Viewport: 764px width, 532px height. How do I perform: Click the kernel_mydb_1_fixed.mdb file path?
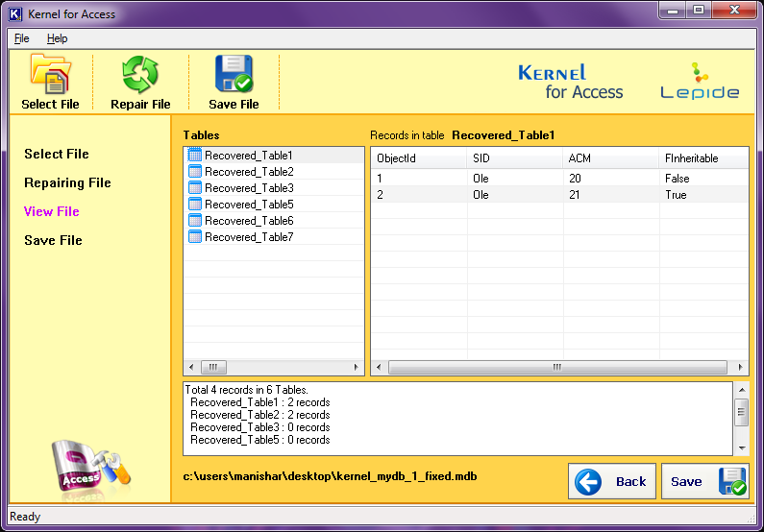(330, 476)
